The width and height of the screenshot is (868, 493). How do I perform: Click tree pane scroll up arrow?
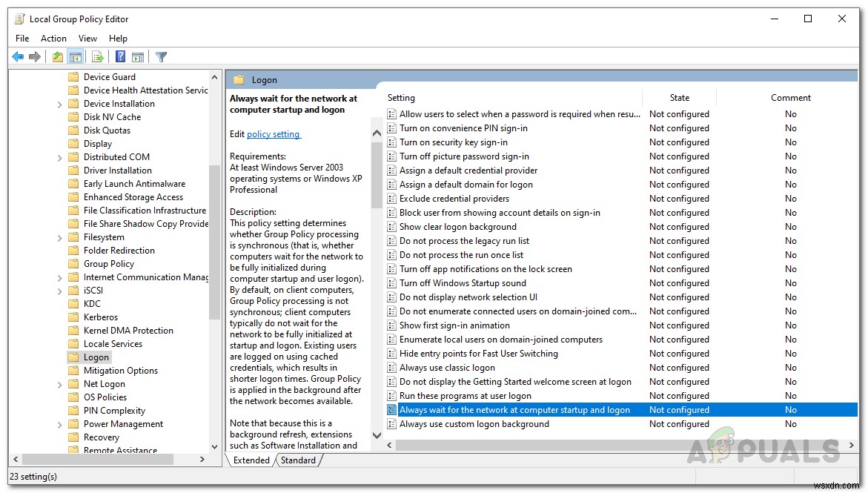tap(215, 77)
